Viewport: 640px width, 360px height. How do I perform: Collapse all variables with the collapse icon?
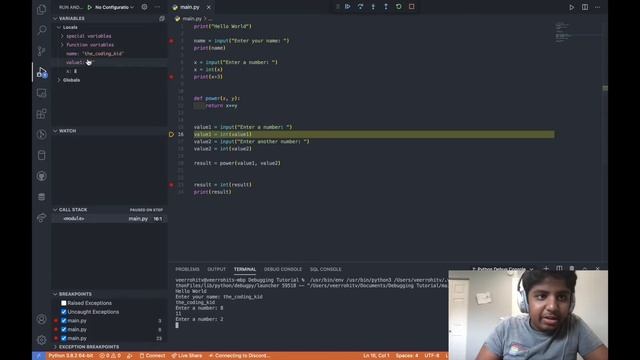pyautogui.click(x=162, y=18)
